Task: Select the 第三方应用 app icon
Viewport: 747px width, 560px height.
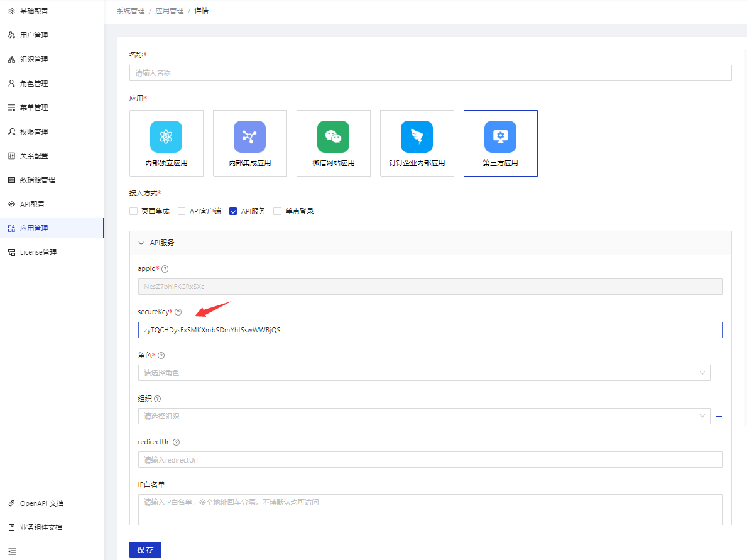Action: (500, 137)
